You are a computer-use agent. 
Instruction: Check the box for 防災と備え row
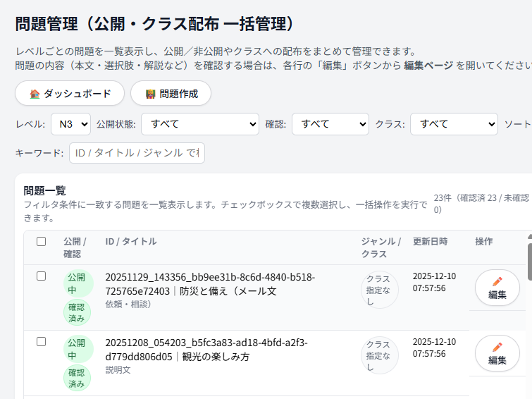[x=41, y=276]
